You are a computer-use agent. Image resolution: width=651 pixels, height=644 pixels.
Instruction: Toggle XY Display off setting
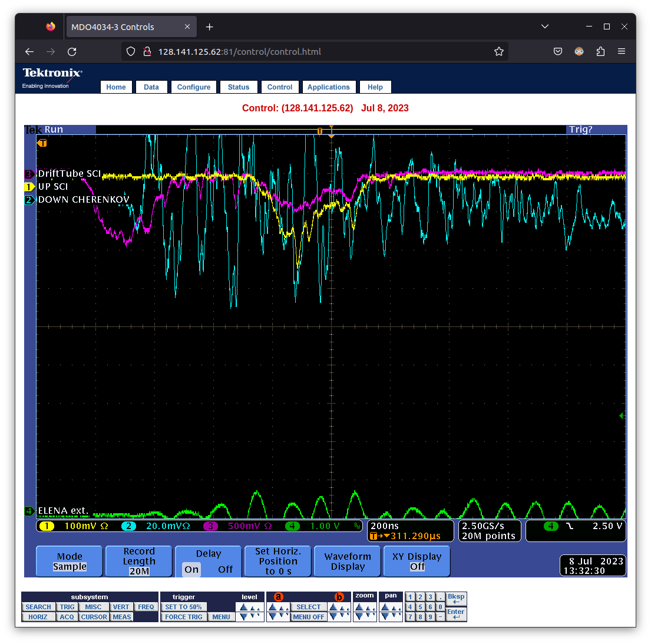tap(417, 562)
